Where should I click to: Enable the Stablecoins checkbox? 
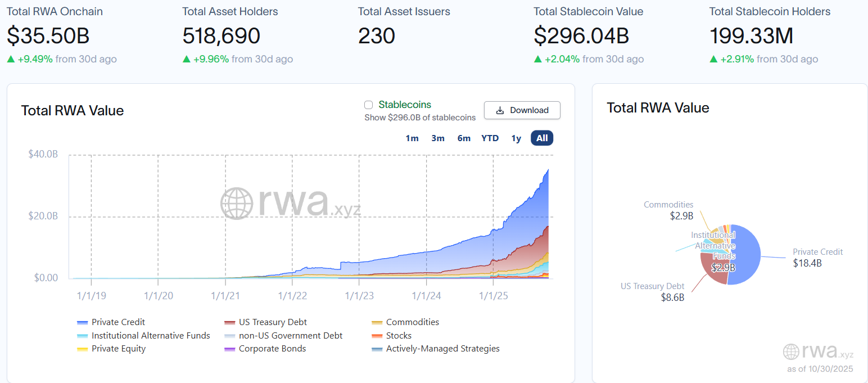[368, 105]
